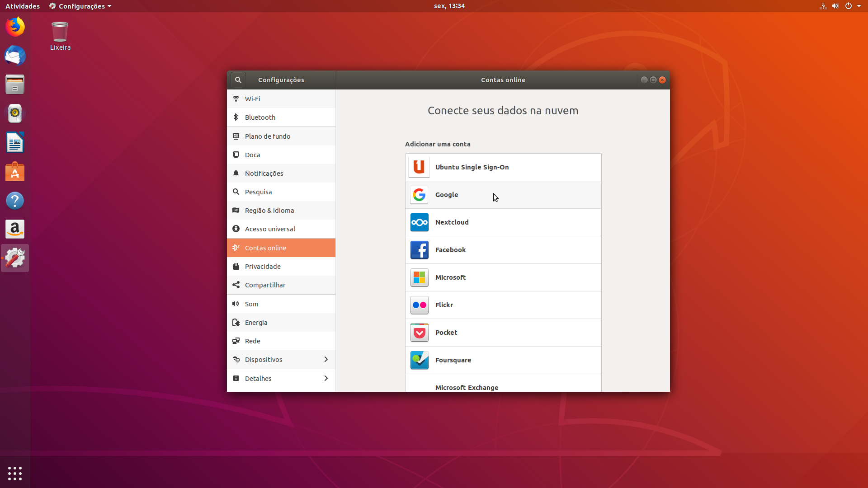The image size is (868, 488).
Task: Switch to Plano de fundo settings
Action: (281, 136)
